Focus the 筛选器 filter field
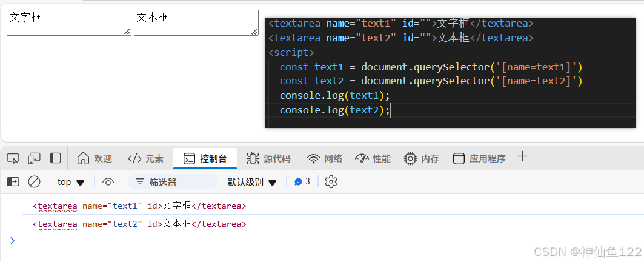The width and height of the screenshot is (644, 262). tap(173, 182)
